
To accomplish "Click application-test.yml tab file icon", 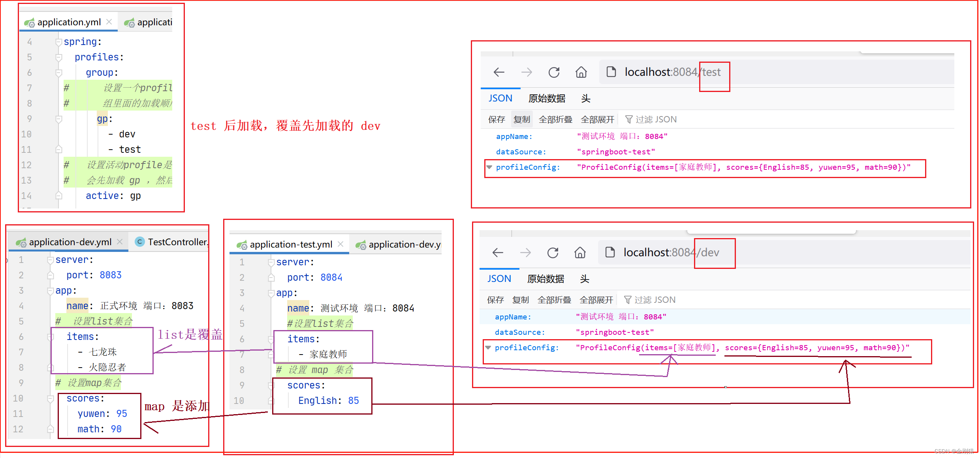I will coord(242,245).
